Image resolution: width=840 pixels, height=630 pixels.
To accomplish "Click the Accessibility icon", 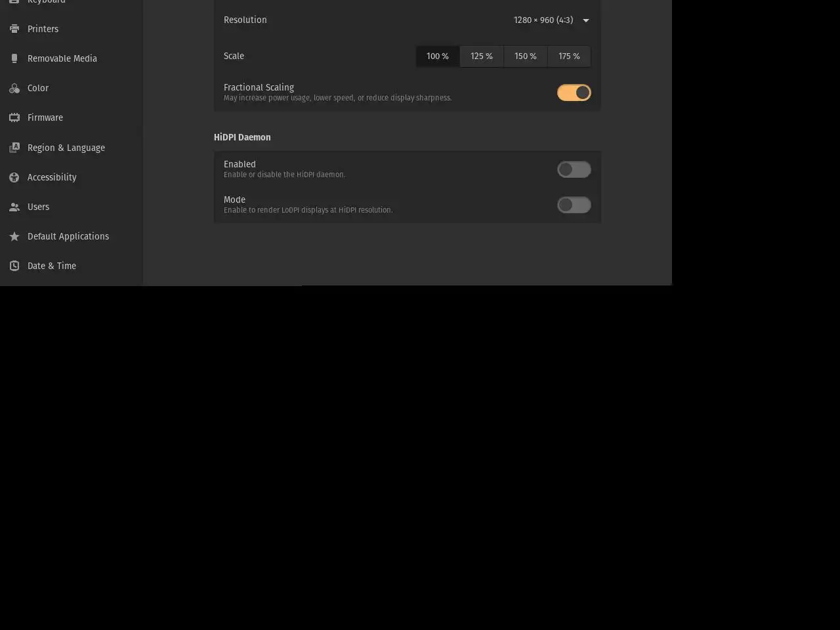I will [14, 177].
